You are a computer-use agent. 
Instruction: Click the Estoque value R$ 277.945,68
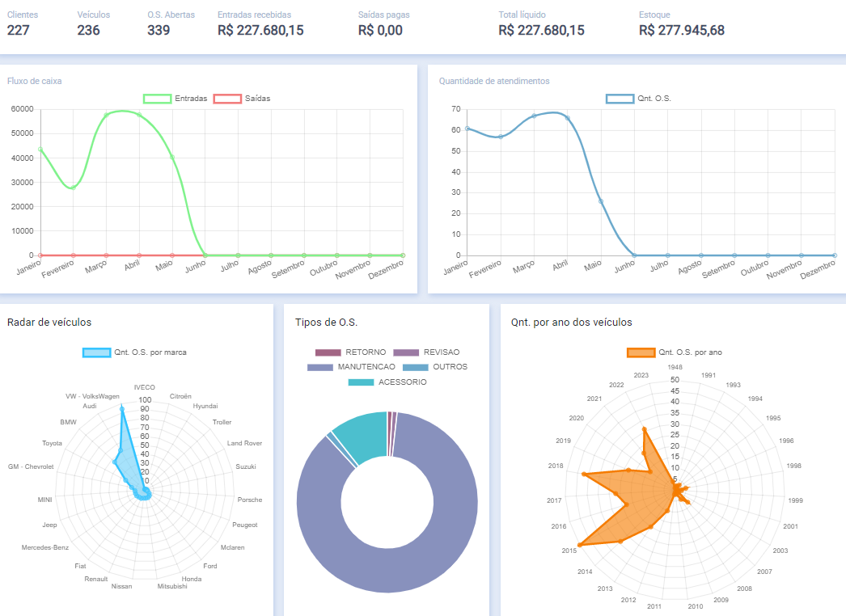tap(681, 31)
